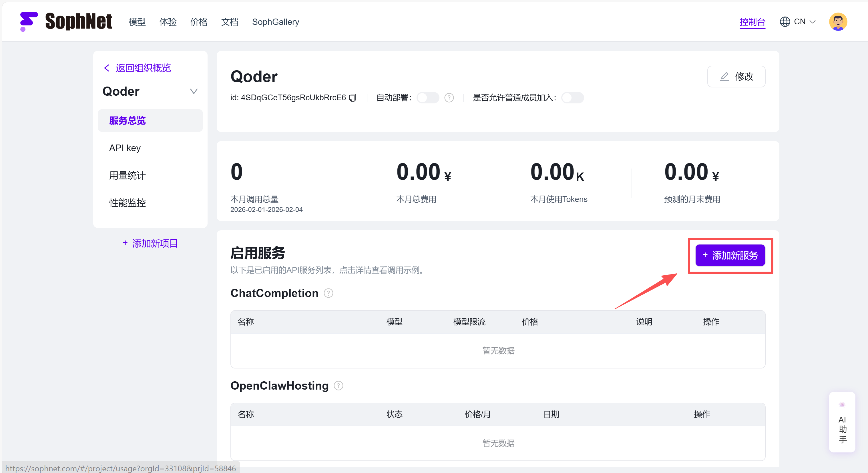The height and width of the screenshot is (473, 868).
Task: Open the user avatar profile
Action: point(838,22)
